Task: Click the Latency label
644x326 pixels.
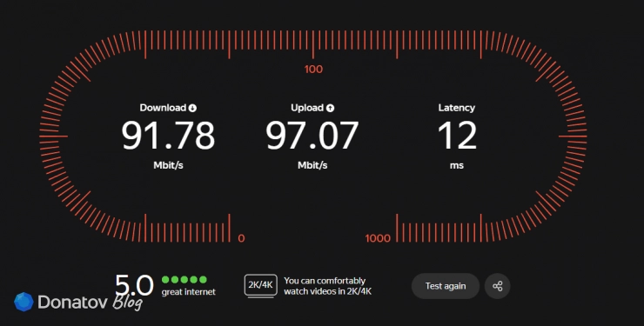Action: (457, 108)
